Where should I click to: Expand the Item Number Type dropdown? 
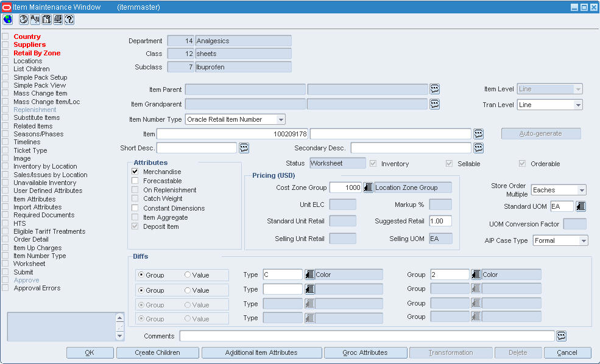pos(280,119)
